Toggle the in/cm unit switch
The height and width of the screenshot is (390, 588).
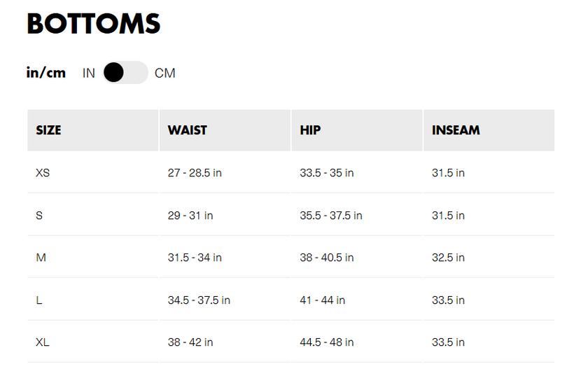coord(125,73)
